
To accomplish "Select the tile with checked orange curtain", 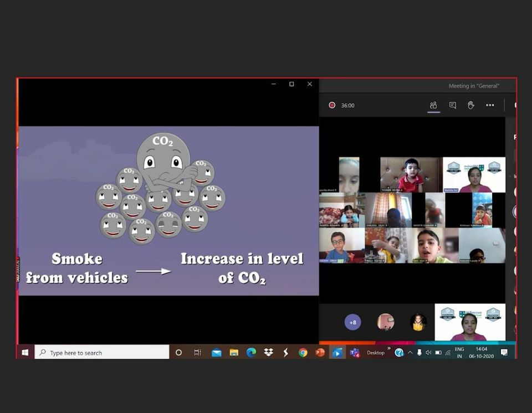I will point(388,210).
